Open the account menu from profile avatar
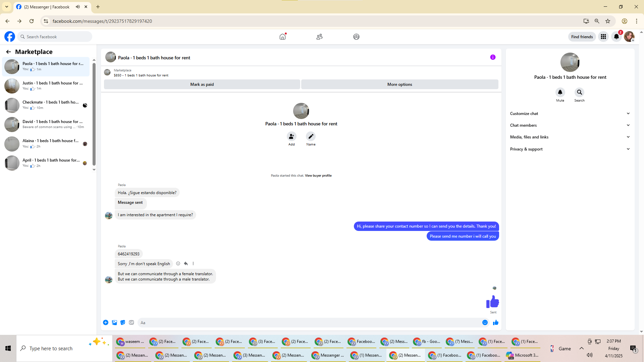Viewport: 644px width, 362px height. pyautogui.click(x=629, y=37)
